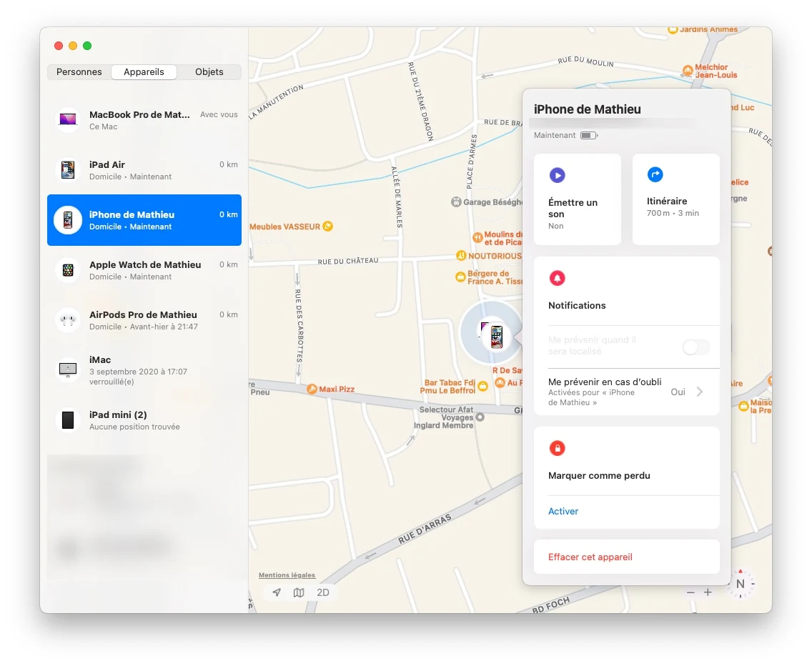Click Meubles VASSEUR map marker
The width and height of the screenshot is (812, 666).
328,227
